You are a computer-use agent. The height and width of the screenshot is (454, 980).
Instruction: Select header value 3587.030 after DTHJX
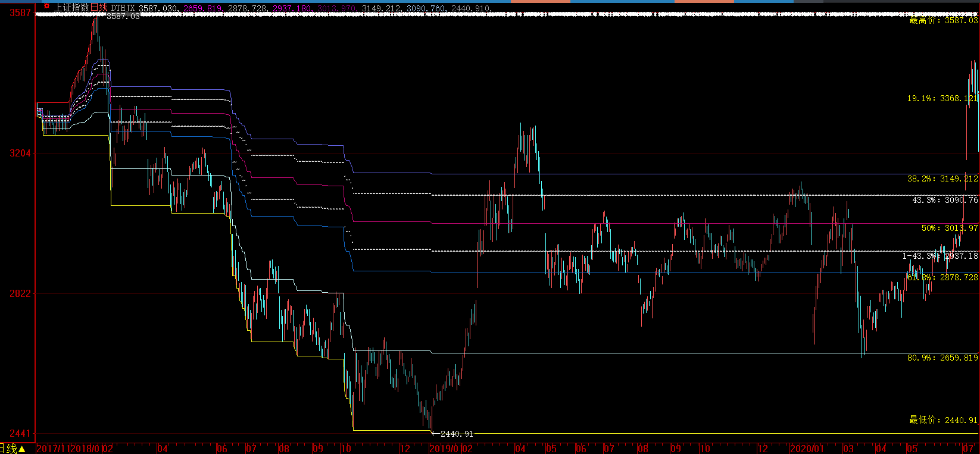[x=158, y=8]
